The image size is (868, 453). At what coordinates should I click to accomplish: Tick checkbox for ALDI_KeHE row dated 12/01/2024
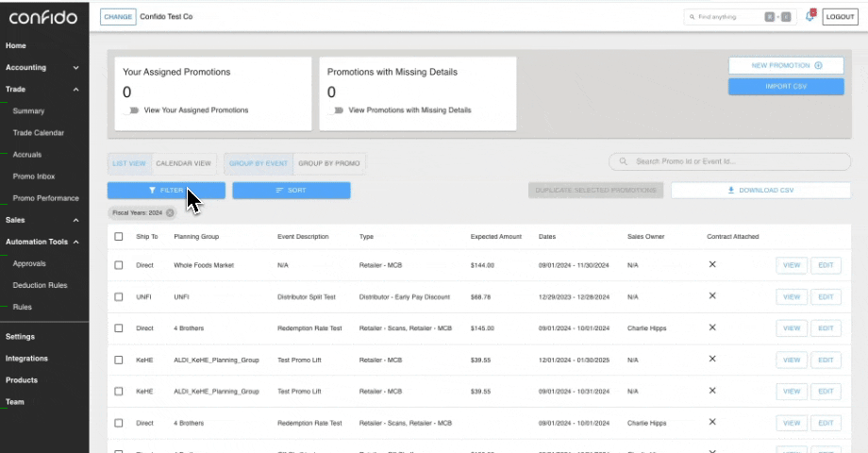click(119, 360)
